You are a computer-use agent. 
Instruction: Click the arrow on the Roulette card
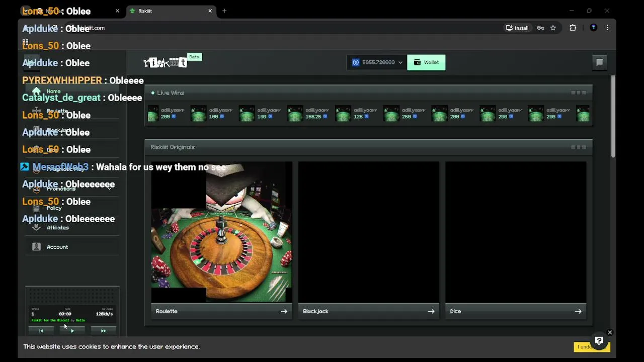pyautogui.click(x=284, y=311)
